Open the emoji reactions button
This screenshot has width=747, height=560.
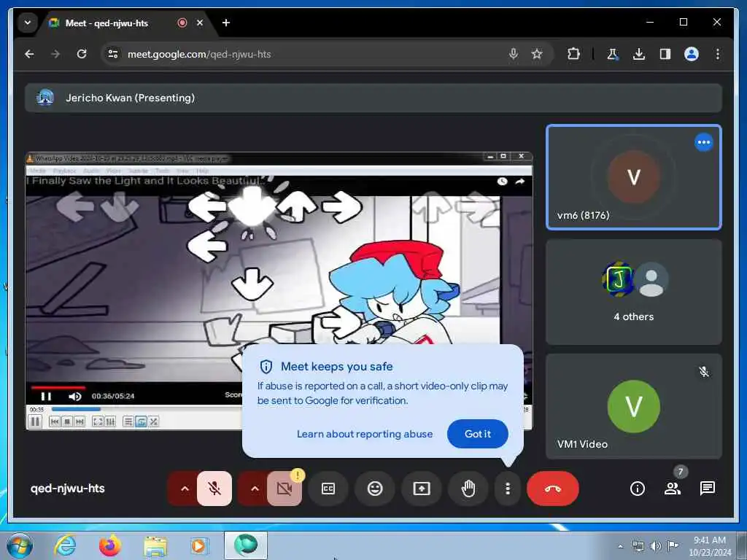click(x=375, y=488)
